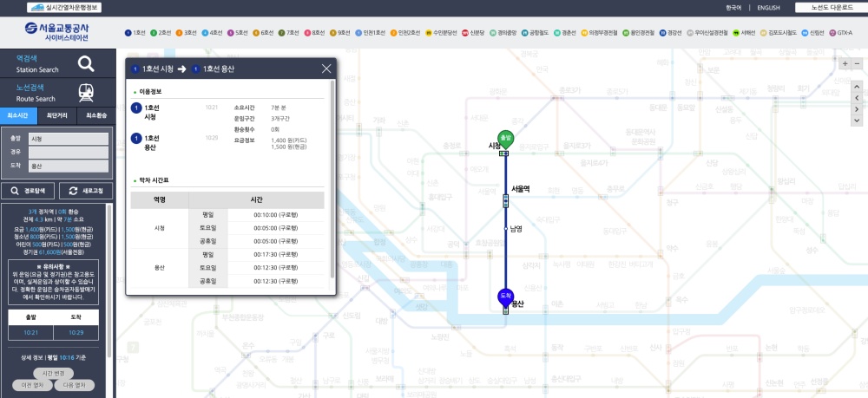Screen dimensions: 868x398
Task: Click the 이전 열차 button
Action: coord(33,385)
